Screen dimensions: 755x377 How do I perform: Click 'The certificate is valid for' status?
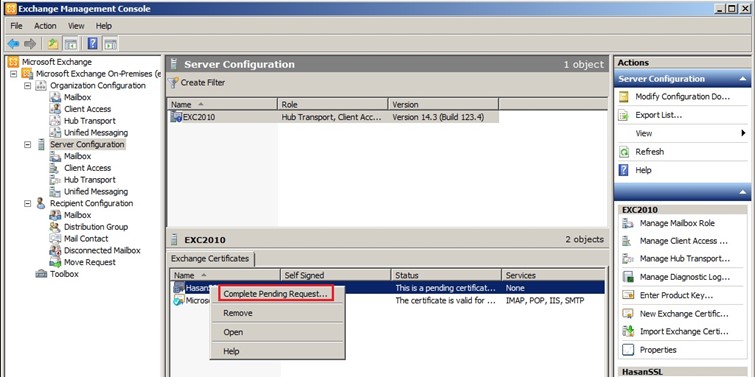[x=445, y=300]
